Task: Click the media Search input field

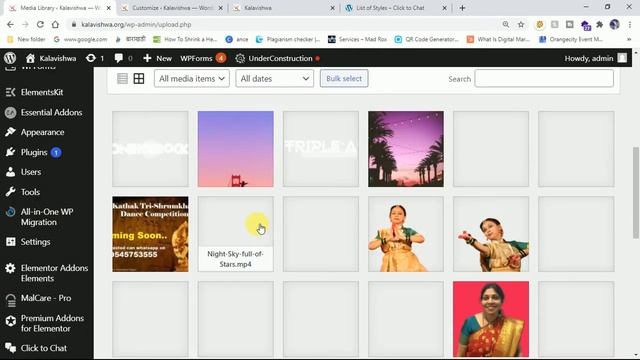Action: click(x=544, y=78)
